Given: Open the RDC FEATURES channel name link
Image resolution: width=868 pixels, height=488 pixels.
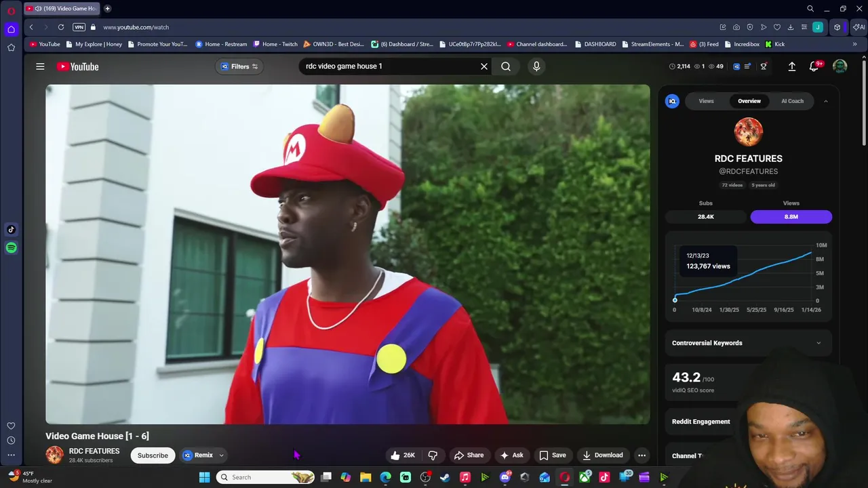Looking at the screenshot, I should [94, 451].
